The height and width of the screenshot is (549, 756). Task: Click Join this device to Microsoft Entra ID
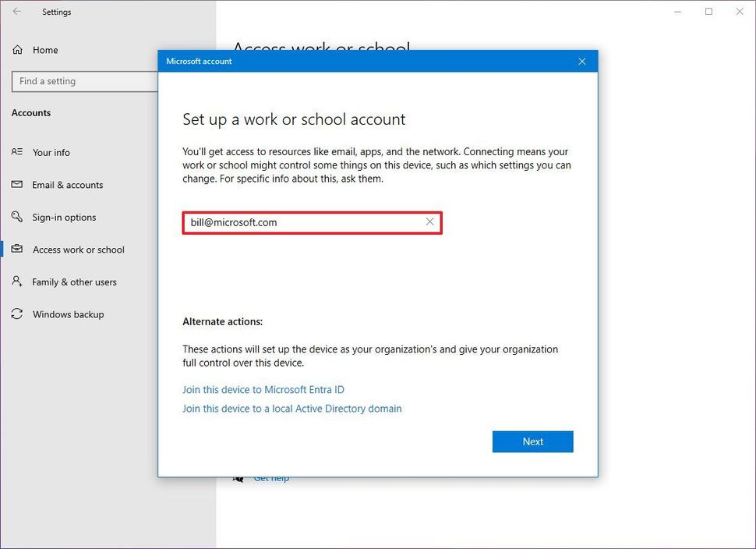click(x=263, y=389)
